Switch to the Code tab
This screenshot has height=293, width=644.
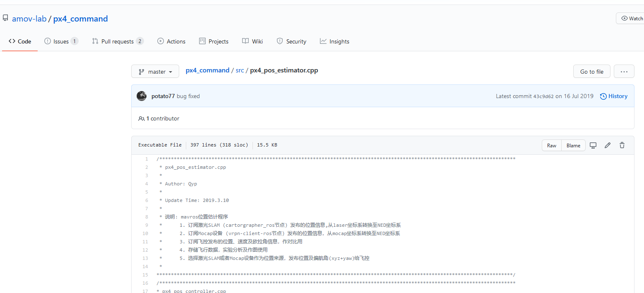coord(20,41)
